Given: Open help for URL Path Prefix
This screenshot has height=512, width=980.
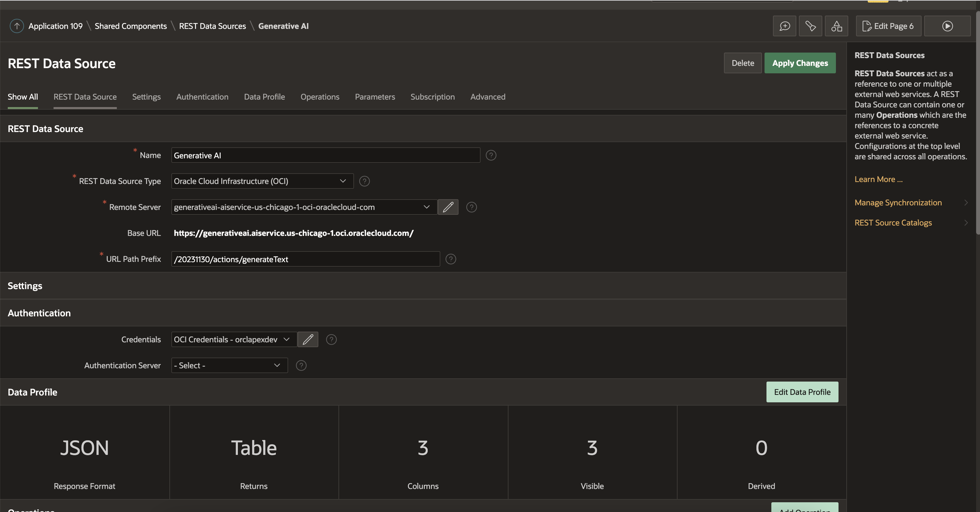Looking at the screenshot, I should pos(450,259).
